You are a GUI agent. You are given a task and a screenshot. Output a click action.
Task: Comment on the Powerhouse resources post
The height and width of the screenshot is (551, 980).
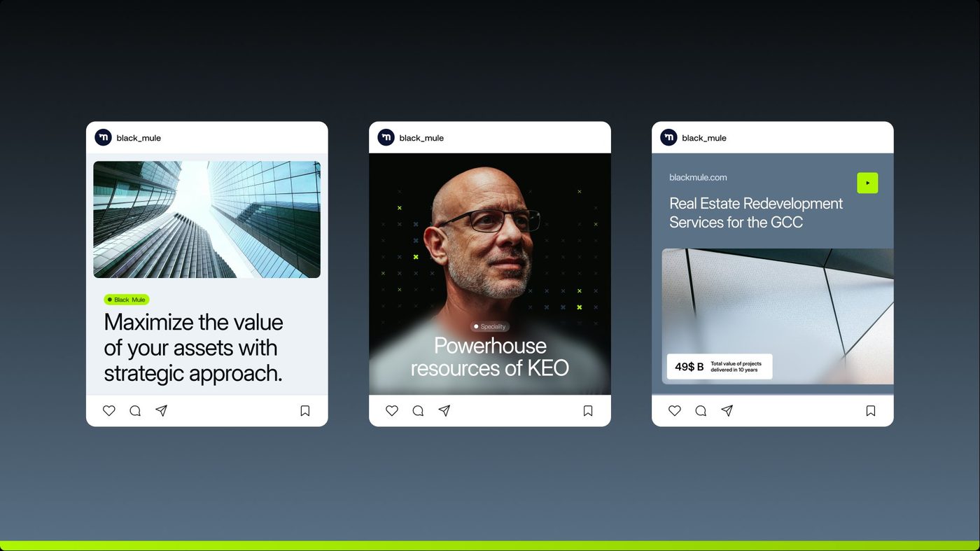click(418, 411)
